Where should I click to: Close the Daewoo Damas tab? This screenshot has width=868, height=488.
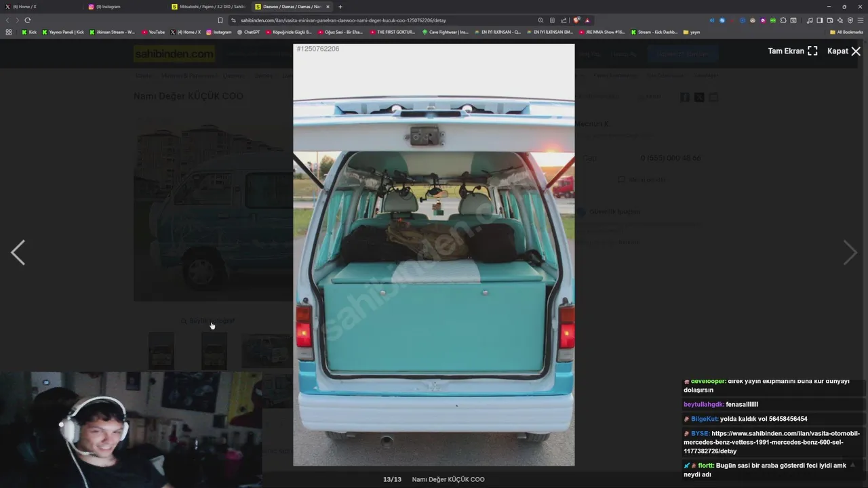coord(328,7)
